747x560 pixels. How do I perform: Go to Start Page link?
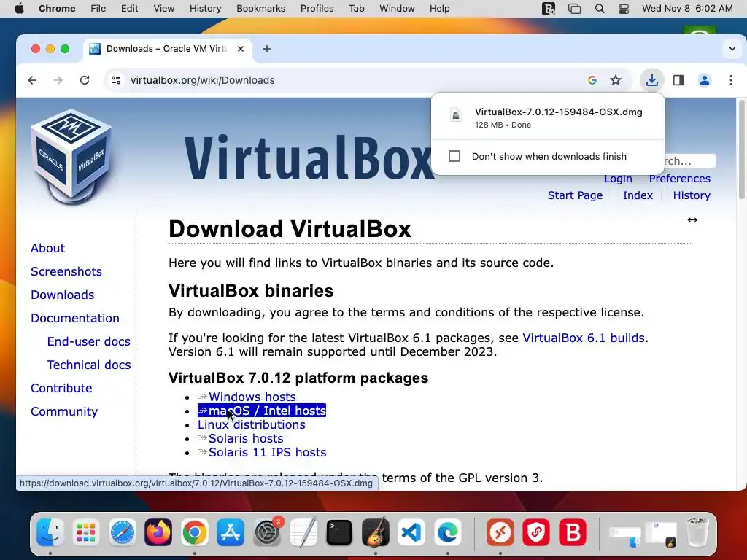click(x=575, y=195)
